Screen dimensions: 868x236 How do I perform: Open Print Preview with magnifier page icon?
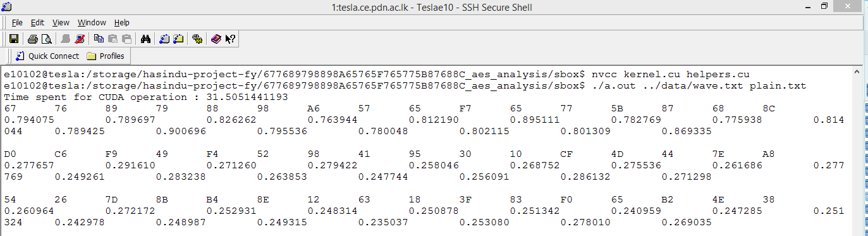(x=46, y=39)
